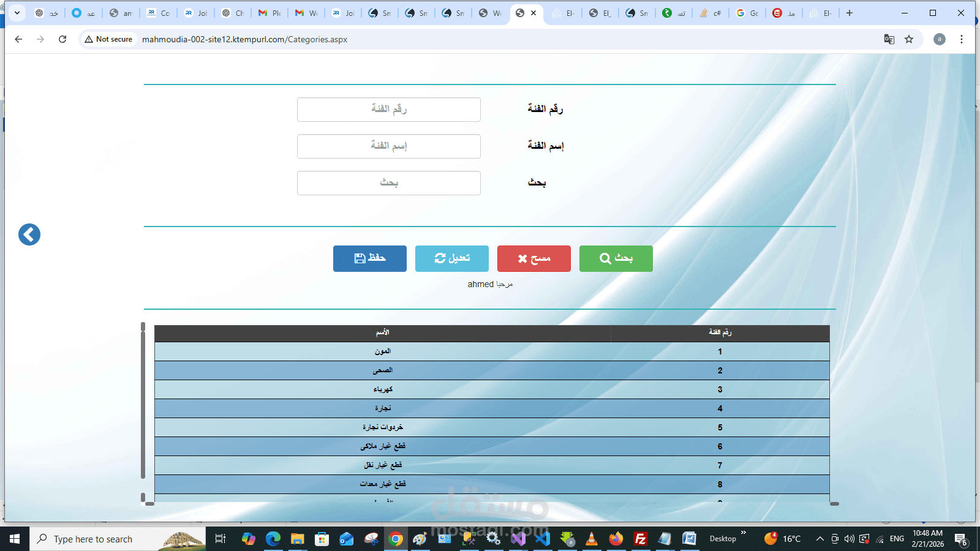
Task: Open FileZilla from the taskbar
Action: click(x=641, y=539)
